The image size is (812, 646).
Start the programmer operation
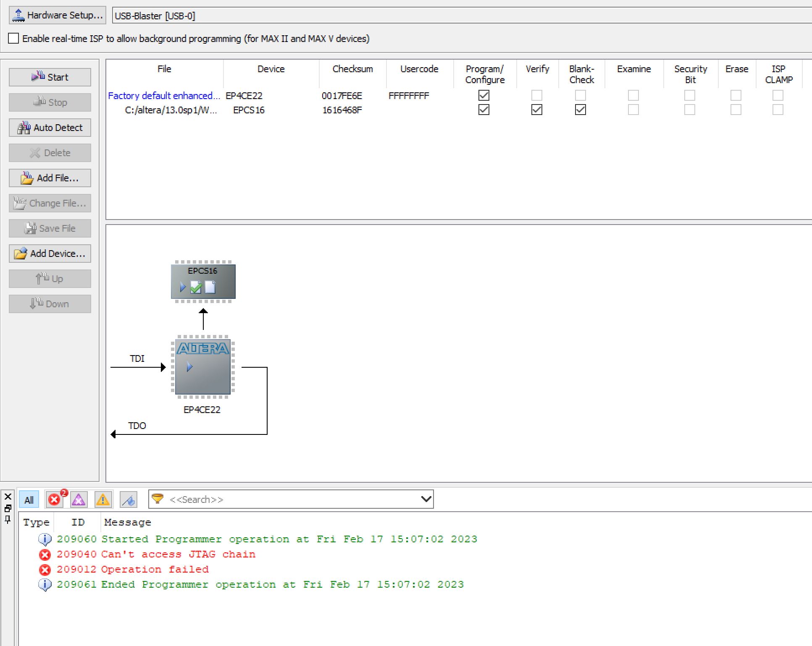[50, 77]
